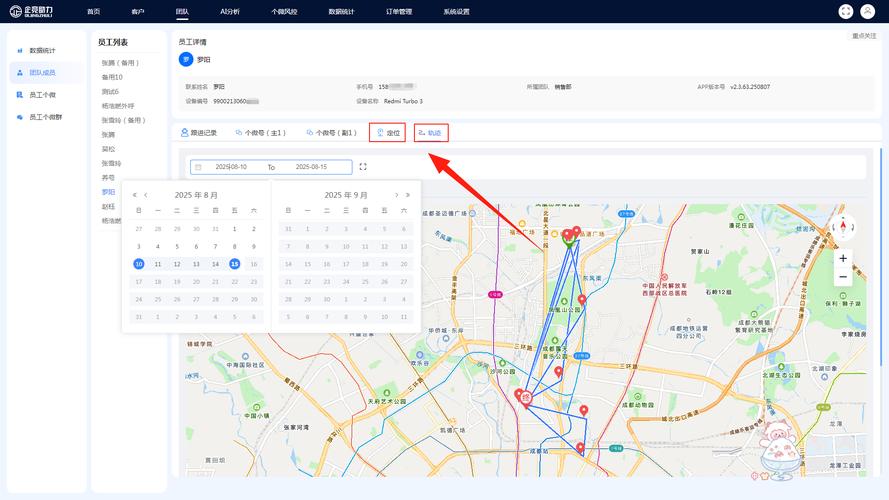Zoom out the map with minus button
889x500 pixels.
point(843,277)
